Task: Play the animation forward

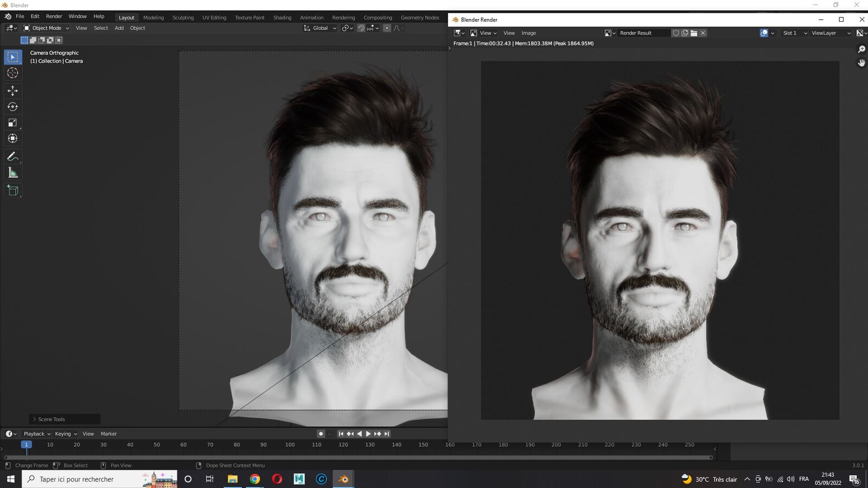Action: coord(368,434)
